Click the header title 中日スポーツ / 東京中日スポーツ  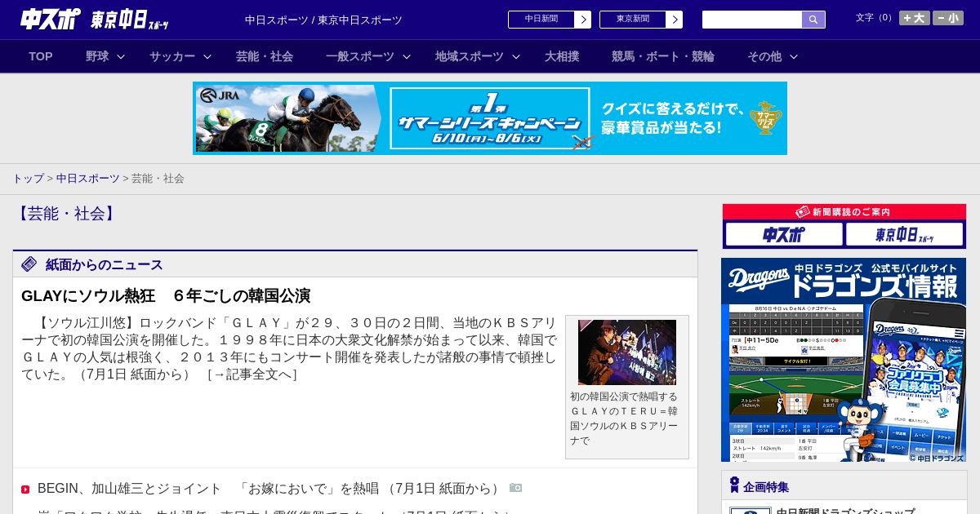pos(323,20)
